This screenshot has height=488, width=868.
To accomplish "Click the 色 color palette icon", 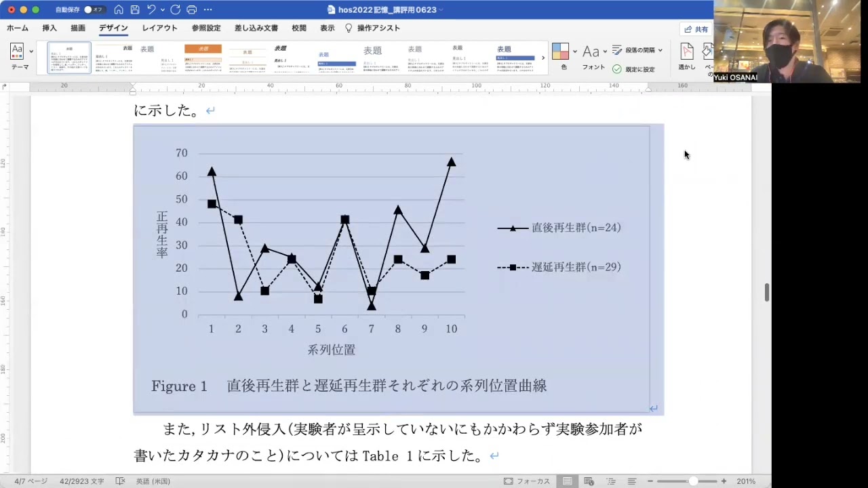I will point(560,52).
